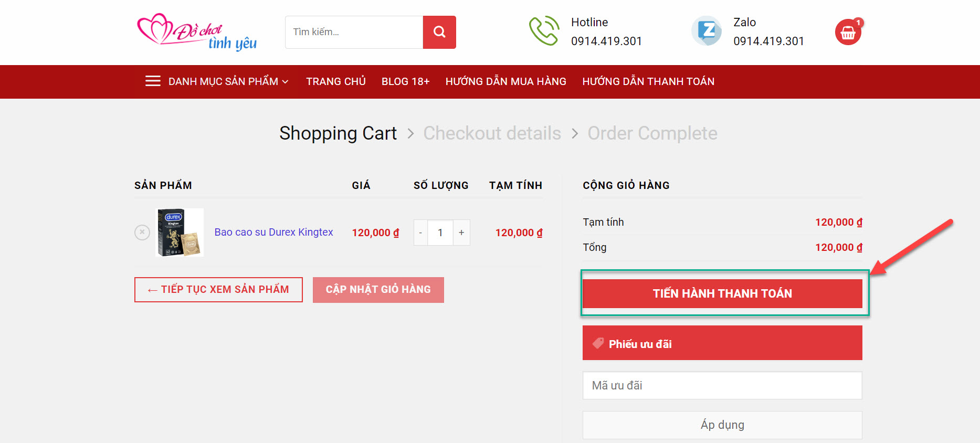
Task: Open Hướng dẫn mua hàng page
Action: [x=505, y=81]
